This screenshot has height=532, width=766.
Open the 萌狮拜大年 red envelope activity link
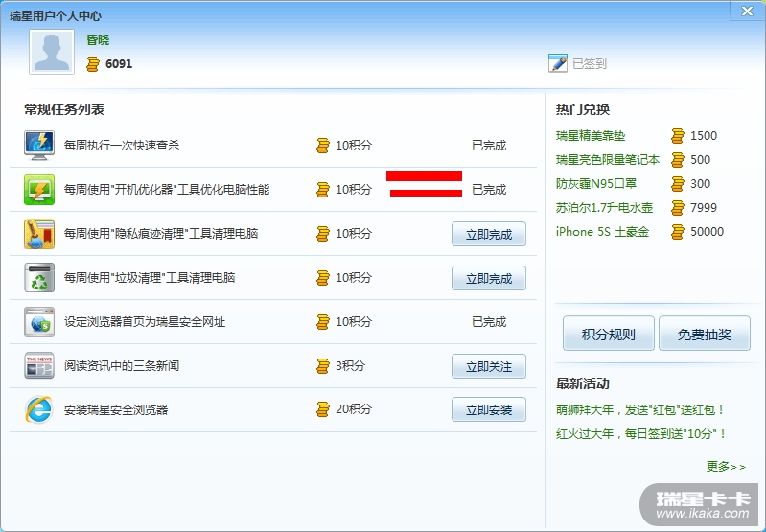pyautogui.click(x=640, y=410)
